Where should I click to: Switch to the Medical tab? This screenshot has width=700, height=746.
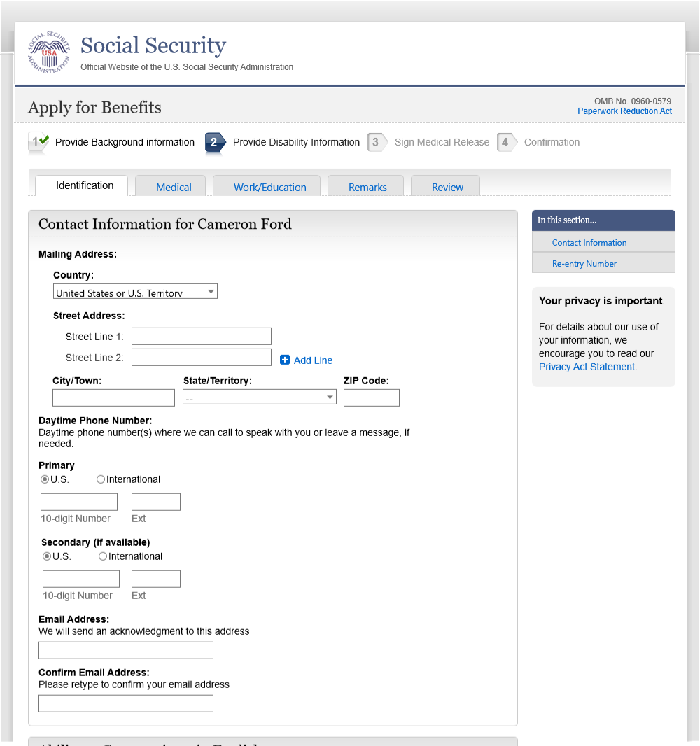174,187
